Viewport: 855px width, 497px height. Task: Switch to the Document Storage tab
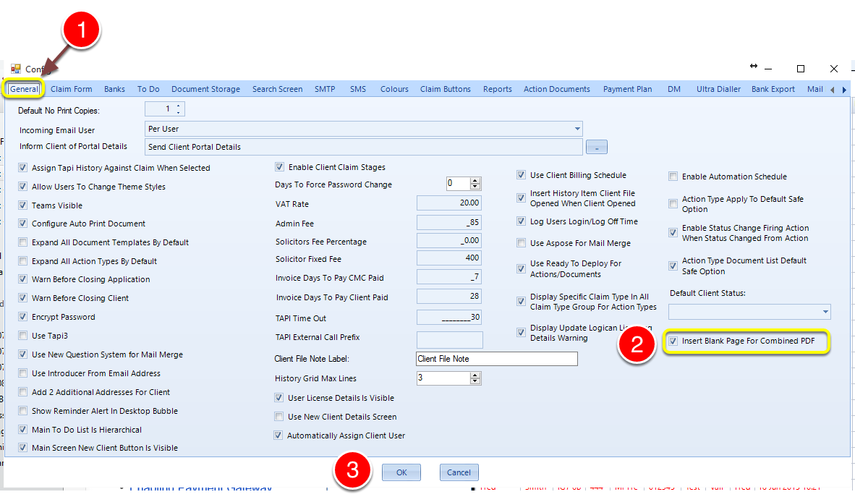(x=206, y=89)
